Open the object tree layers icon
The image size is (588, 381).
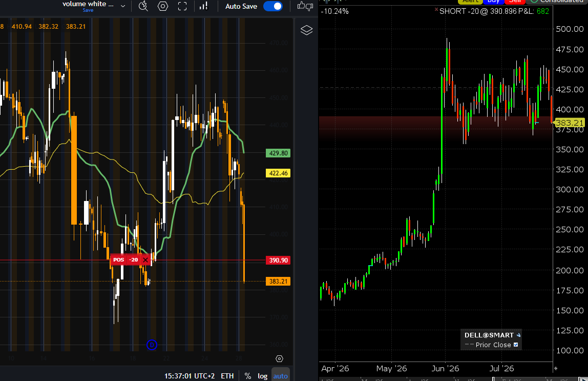point(306,30)
